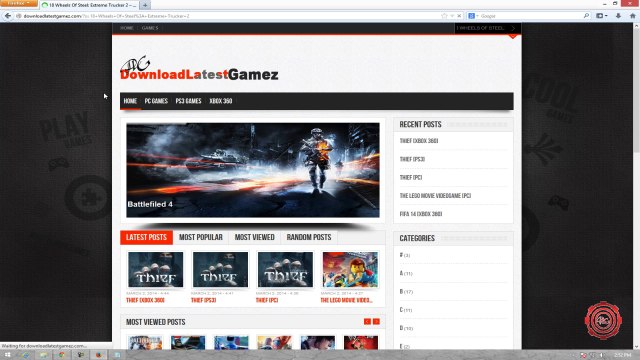640x360 pixels.
Task: Select HOME in the main navigation bar
Action: click(x=130, y=101)
